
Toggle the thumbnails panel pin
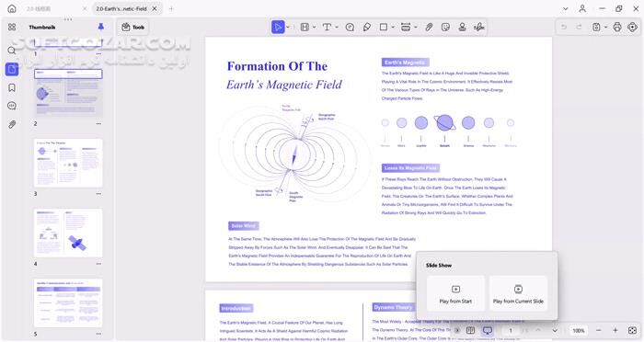tap(101, 27)
